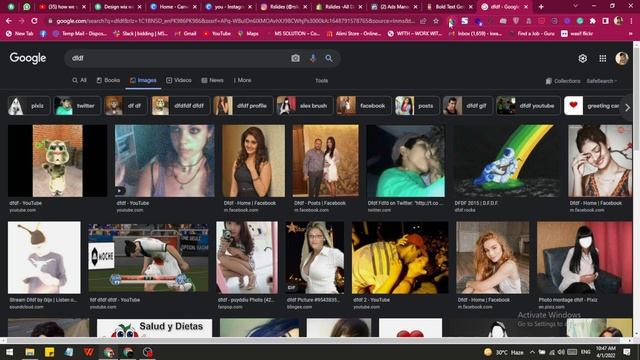Show hidden system tray icons
This screenshot has width=640, height=360.
click(x=532, y=352)
